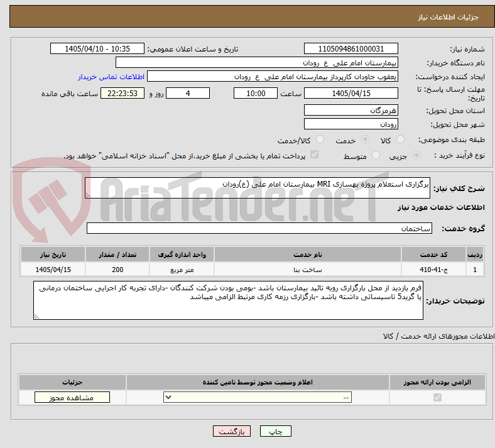495x448 pixels.
Task: Select the کالا radio button
Action: coord(400,139)
